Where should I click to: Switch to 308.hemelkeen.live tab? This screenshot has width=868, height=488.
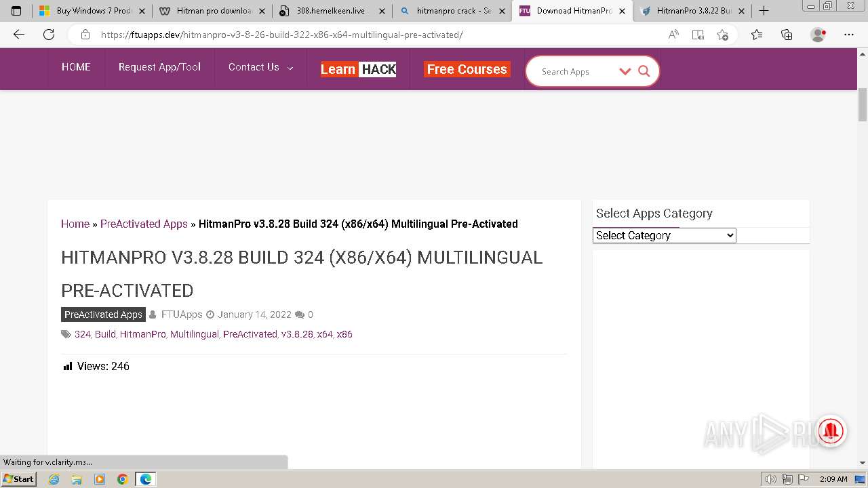(332, 11)
